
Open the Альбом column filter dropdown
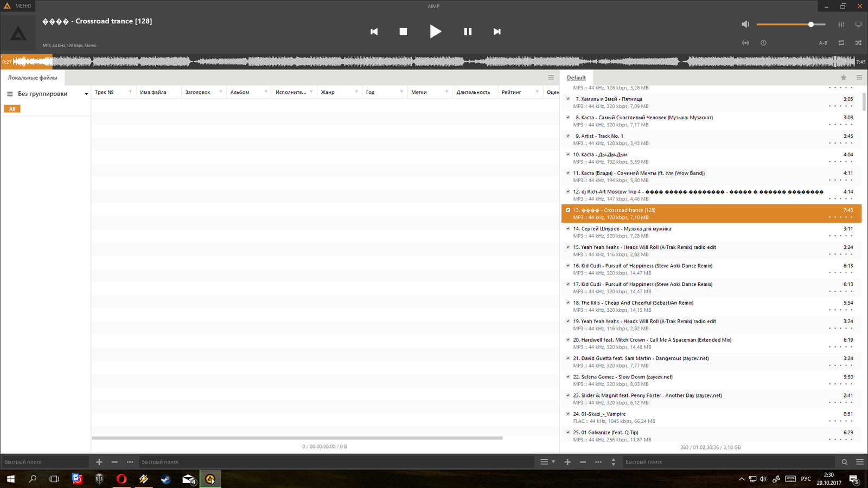[x=266, y=92]
